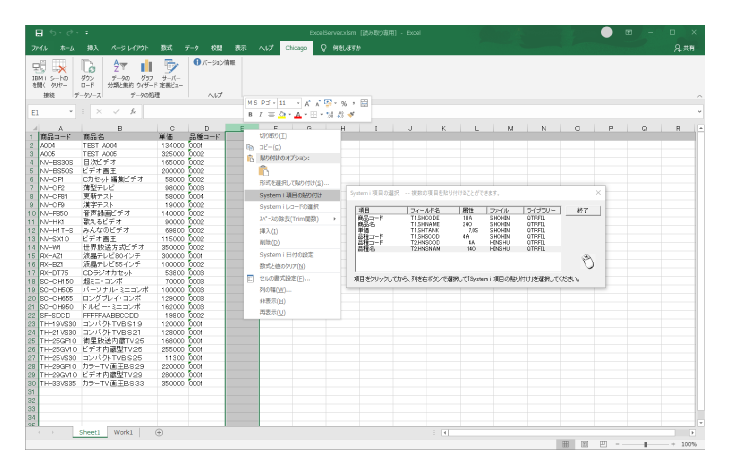Open the font size dropdown showing 11
730x470 pixels.
pyautogui.click(x=298, y=103)
